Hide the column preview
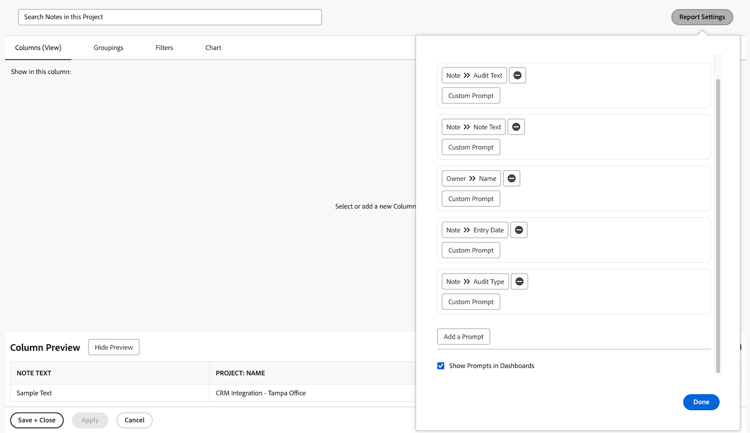750x433 pixels. coord(114,347)
